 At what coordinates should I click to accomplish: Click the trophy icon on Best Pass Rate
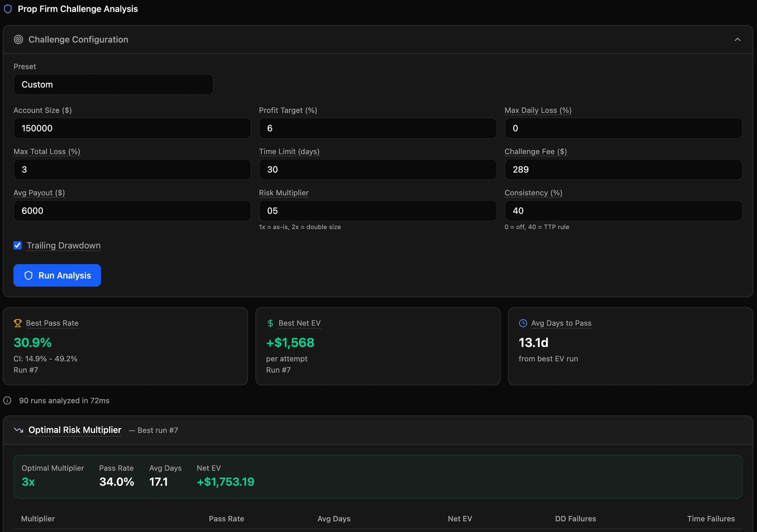tap(18, 323)
